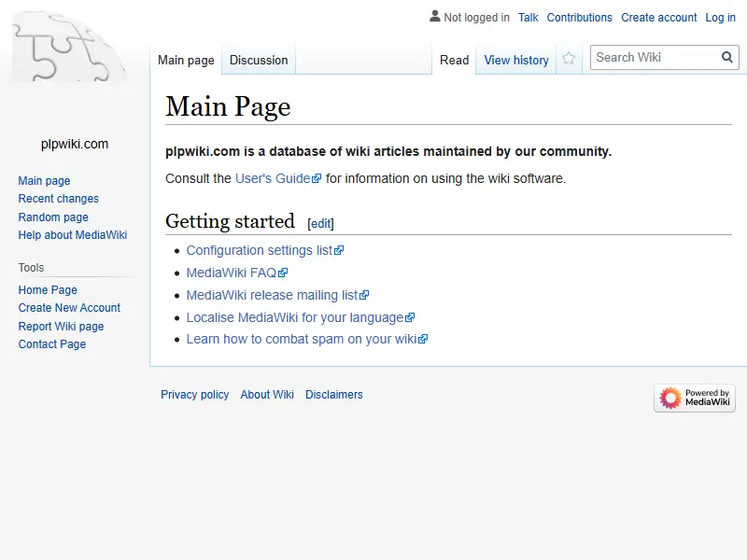Click Create New Account in sidebar

[69, 308]
